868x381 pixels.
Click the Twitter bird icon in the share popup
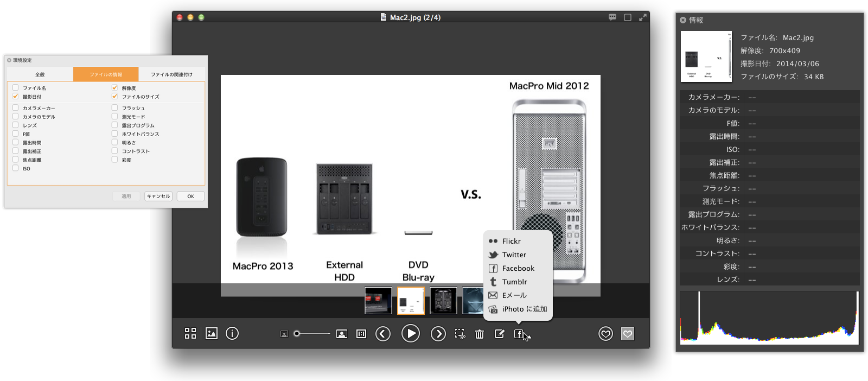[x=493, y=255]
